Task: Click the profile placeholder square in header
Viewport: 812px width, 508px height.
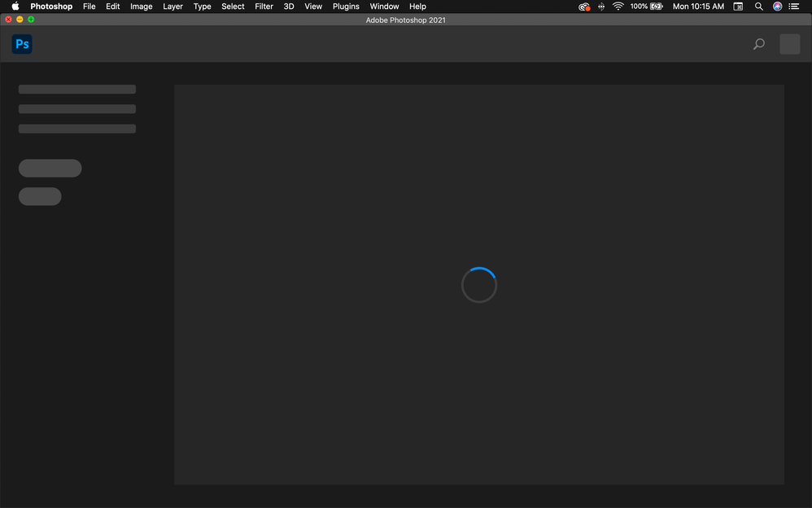Action: tap(790, 44)
